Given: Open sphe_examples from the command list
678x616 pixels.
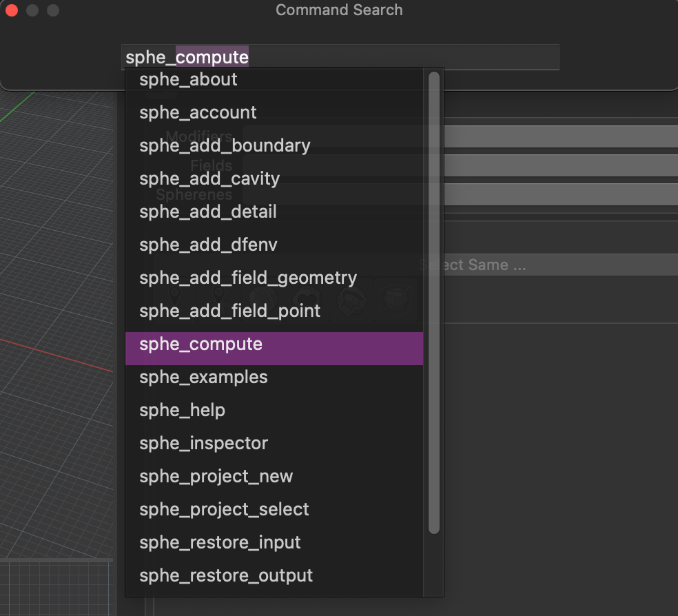Looking at the screenshot, I should pos(203,378).
